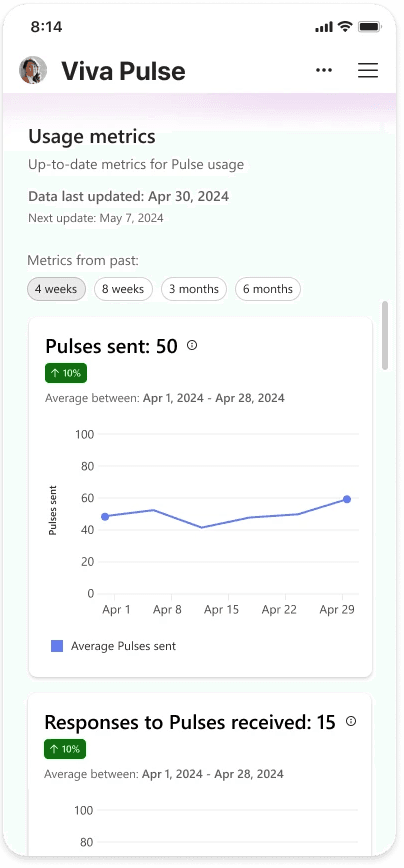Select the Apr 29 data point
Viewport: 404px width, 868px height.
(x=347, y=499)
